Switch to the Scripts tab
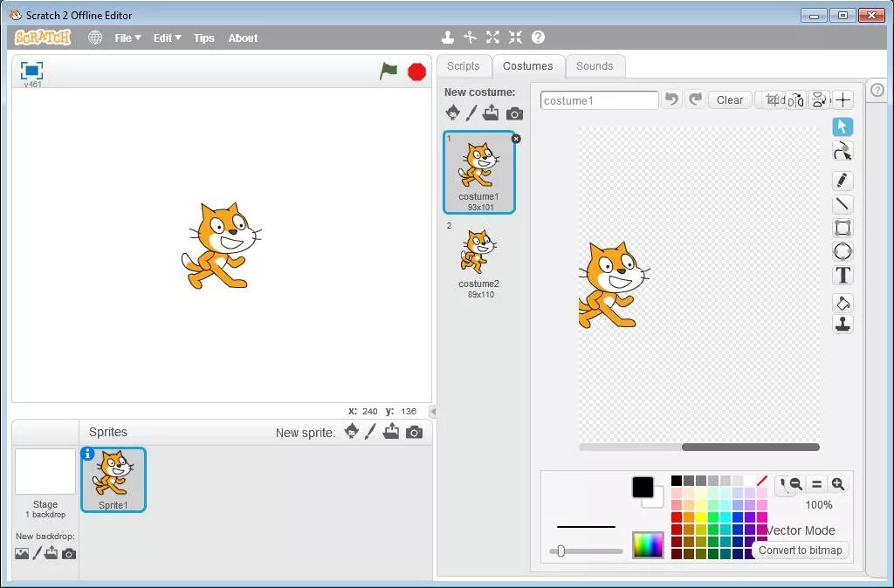The image size is (894, 588). click(463, 66)
